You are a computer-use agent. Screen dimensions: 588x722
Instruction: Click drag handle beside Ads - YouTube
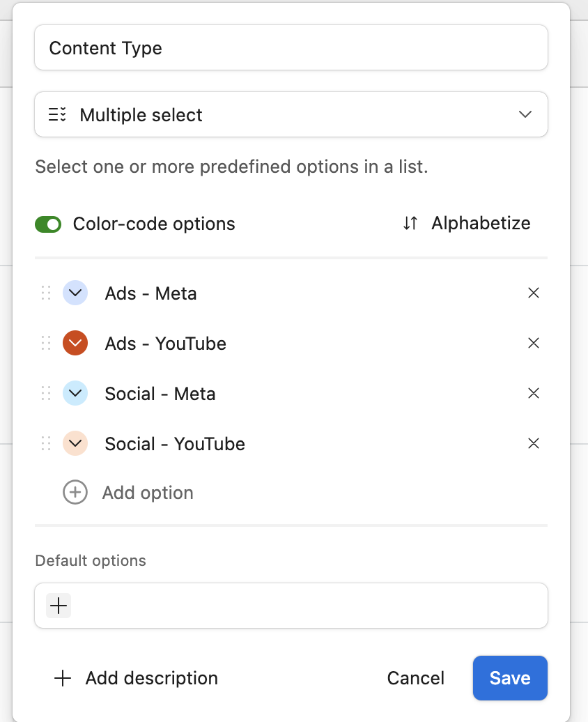click(46, 344)
